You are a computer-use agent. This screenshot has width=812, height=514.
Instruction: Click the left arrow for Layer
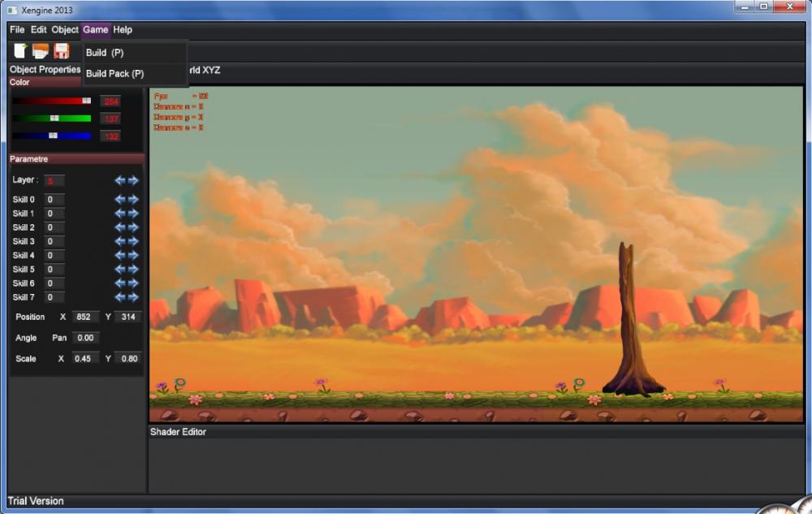tap(120, 180)
